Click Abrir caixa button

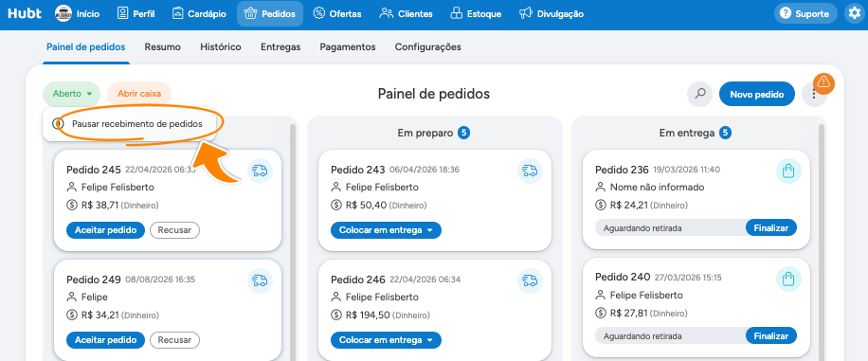click(139, 94)
